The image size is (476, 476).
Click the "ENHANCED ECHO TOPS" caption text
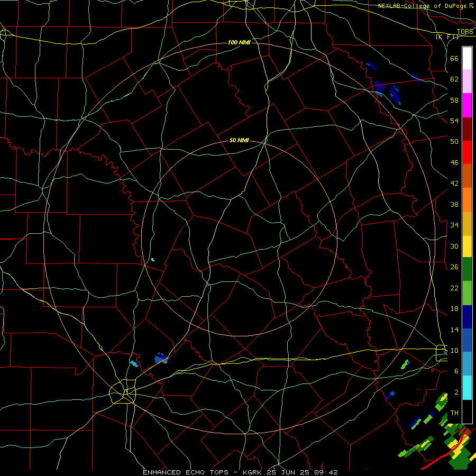(x=186, y=472)
